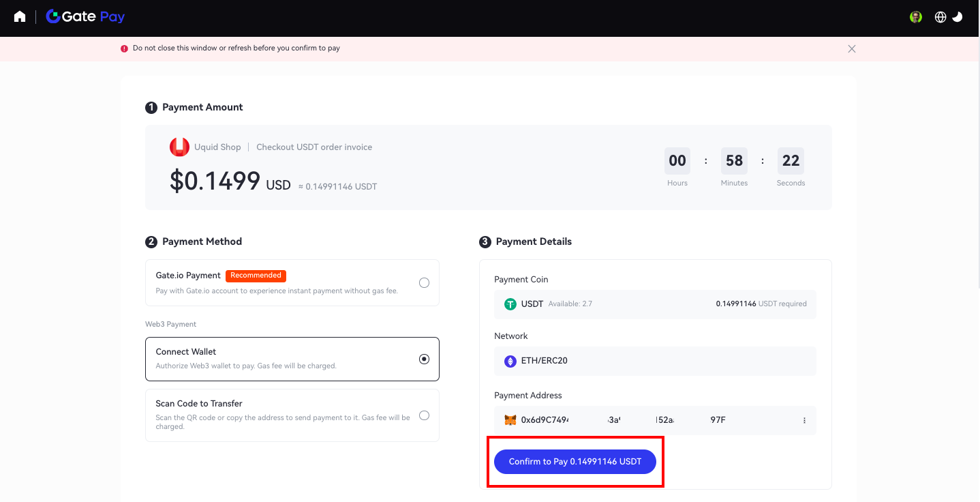Dismiss the warning banner with X
Viewport: 980px width, 502px height.
coord(852,49)
